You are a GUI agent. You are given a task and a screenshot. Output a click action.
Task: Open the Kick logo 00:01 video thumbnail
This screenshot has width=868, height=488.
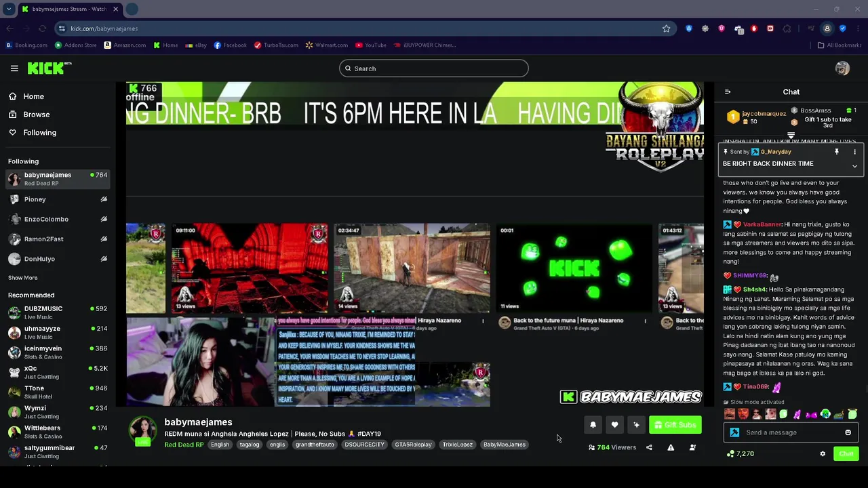[574, 268]
